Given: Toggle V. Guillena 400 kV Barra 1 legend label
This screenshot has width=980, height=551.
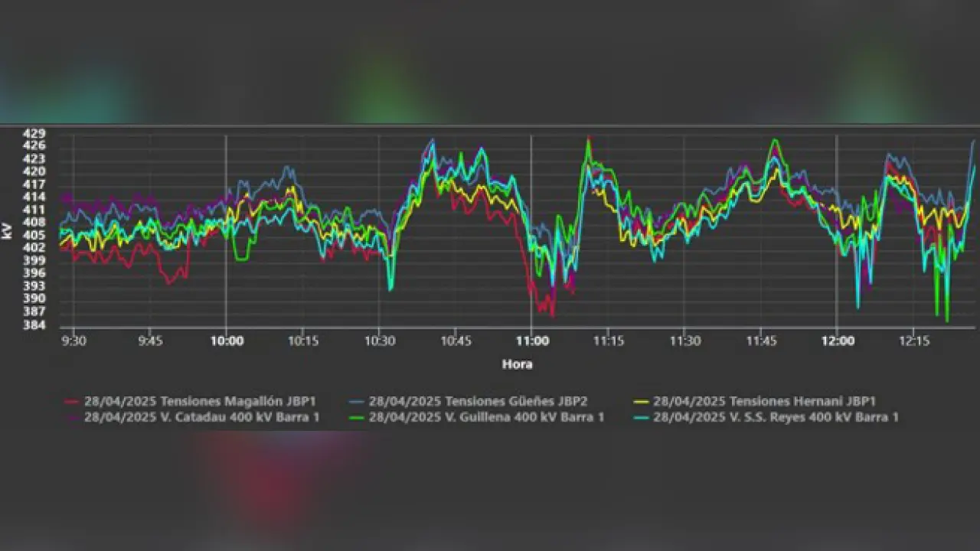Looking at the screenshot, I should pos(486,417).
